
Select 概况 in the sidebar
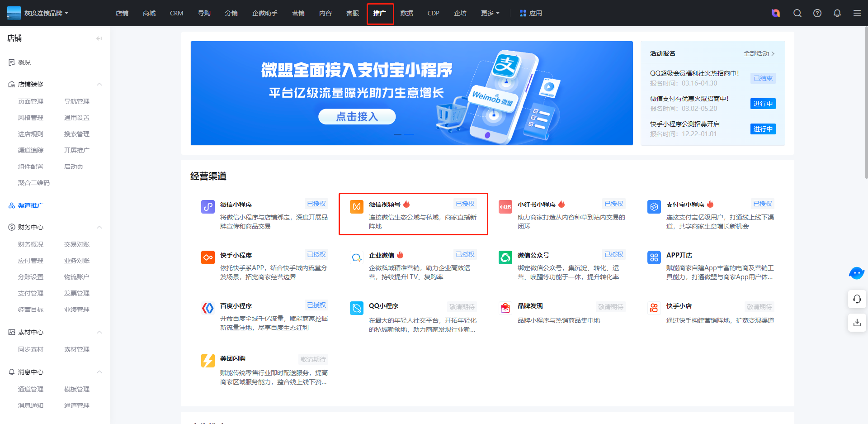pos(24,62)
